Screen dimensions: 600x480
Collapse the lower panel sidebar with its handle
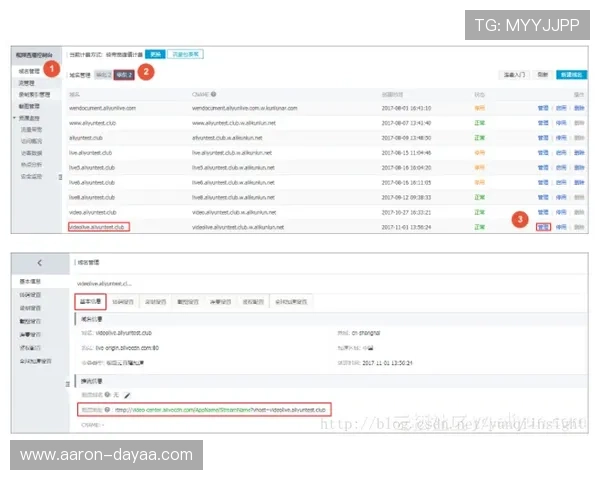point(68,384)
